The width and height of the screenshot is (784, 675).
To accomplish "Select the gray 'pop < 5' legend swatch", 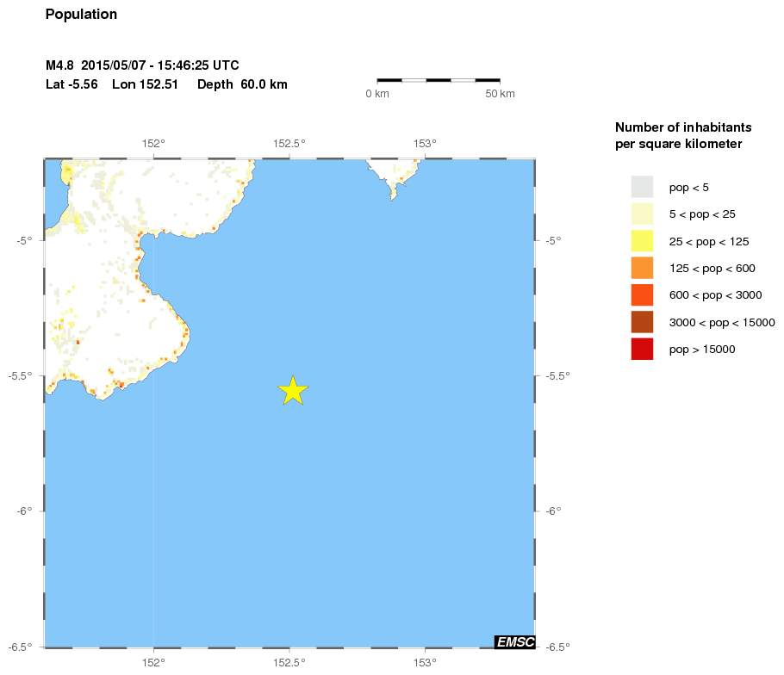I will (642, 187).
